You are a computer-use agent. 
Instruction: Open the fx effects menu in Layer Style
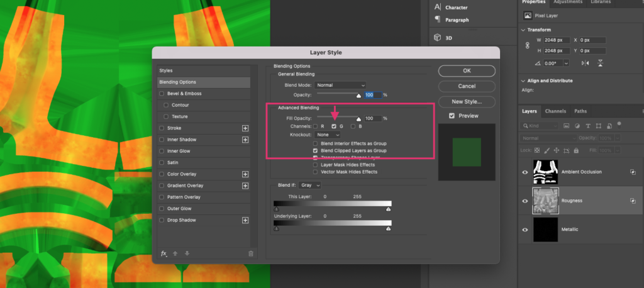point(164,253)
